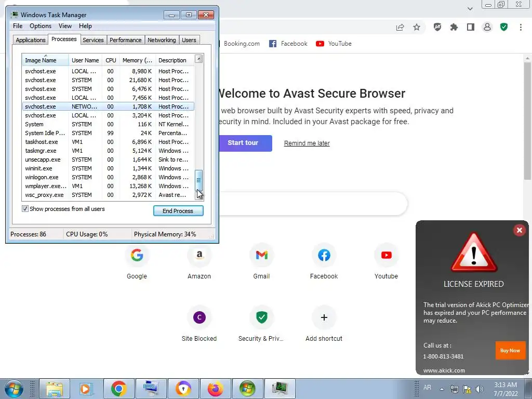Switch to the Users tab

click(189, 40)
